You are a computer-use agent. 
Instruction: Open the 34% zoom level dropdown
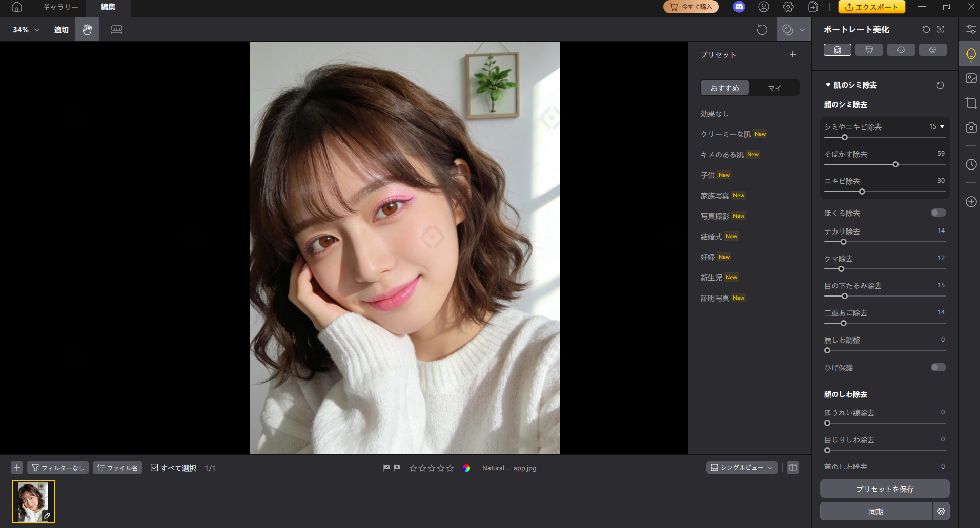[x=25, y=29]
